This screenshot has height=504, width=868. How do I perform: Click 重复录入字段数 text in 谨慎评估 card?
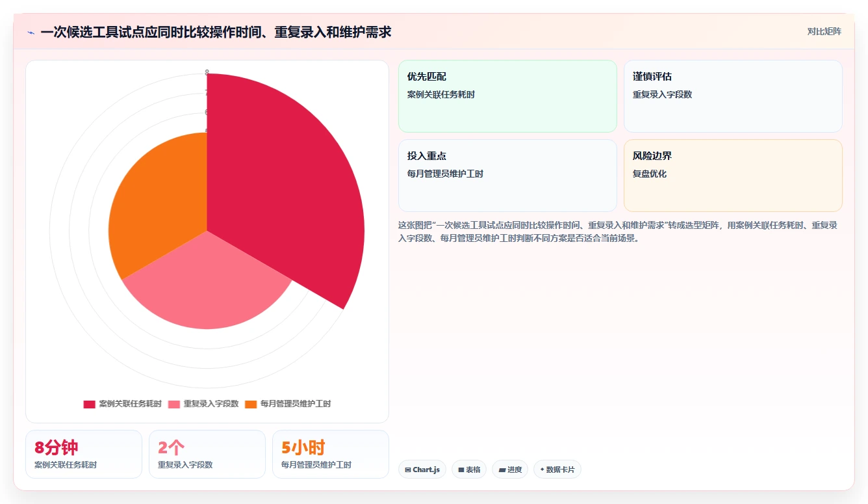(x=663, y=94)
